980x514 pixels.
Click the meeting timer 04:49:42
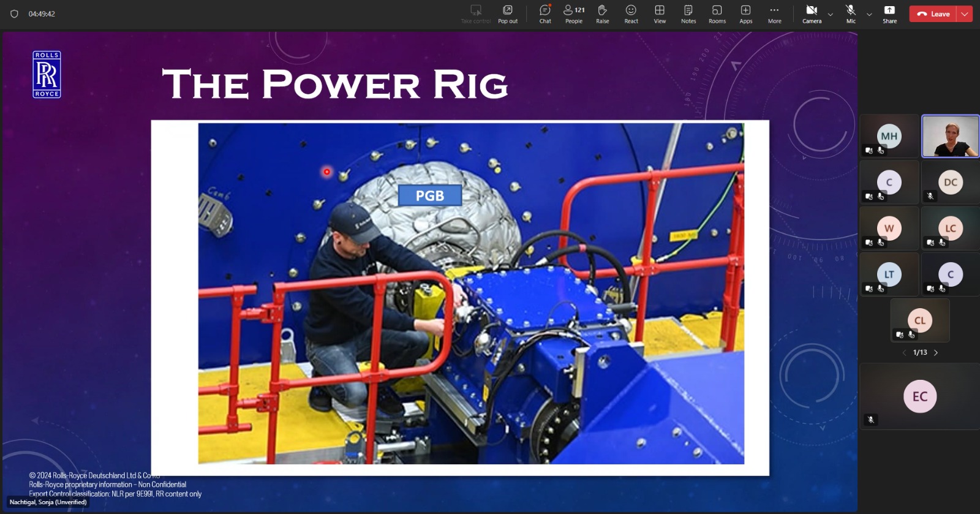click(42, 13)
